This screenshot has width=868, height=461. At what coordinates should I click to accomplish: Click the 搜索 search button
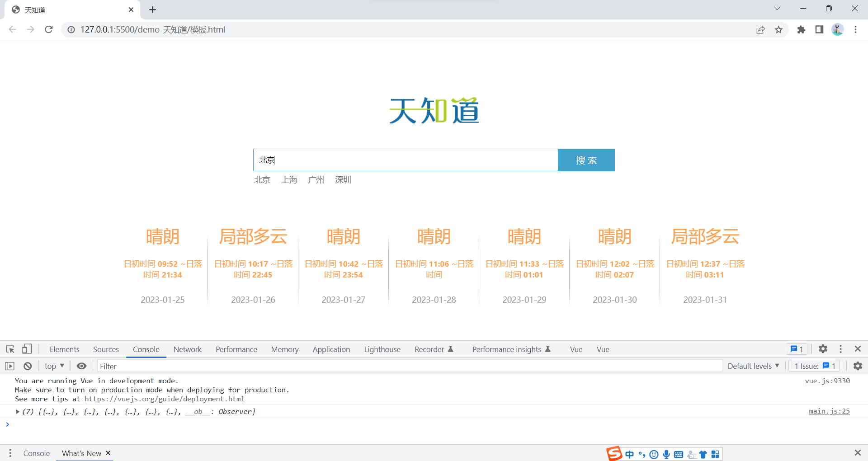pyautogui.click(x=586, y=160)
